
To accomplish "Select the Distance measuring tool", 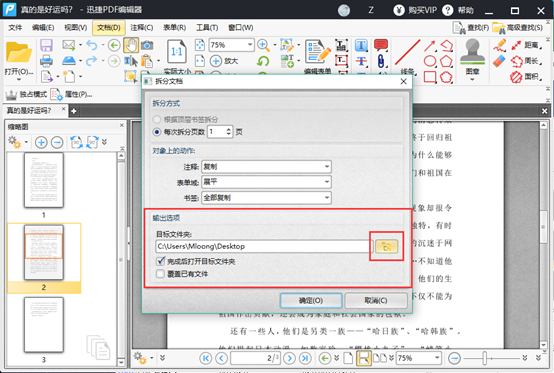I will [x=526, y=45].
